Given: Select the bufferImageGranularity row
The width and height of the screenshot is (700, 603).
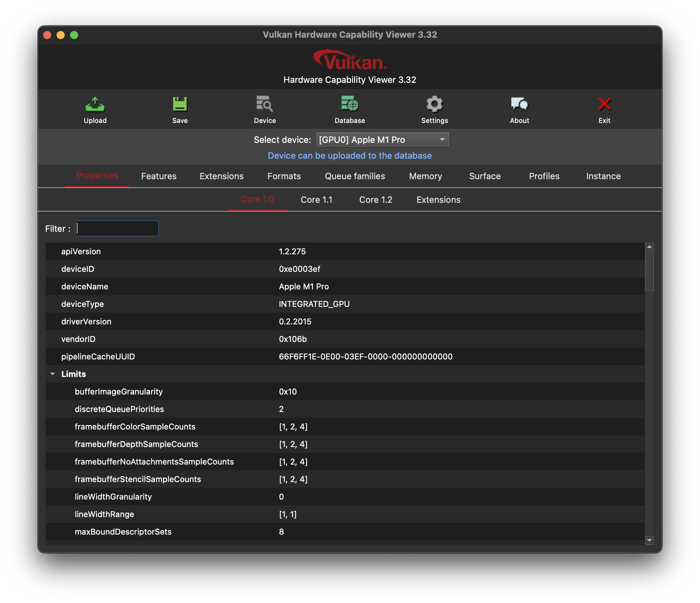Looking at the screenshot, I should pos(345,391).
